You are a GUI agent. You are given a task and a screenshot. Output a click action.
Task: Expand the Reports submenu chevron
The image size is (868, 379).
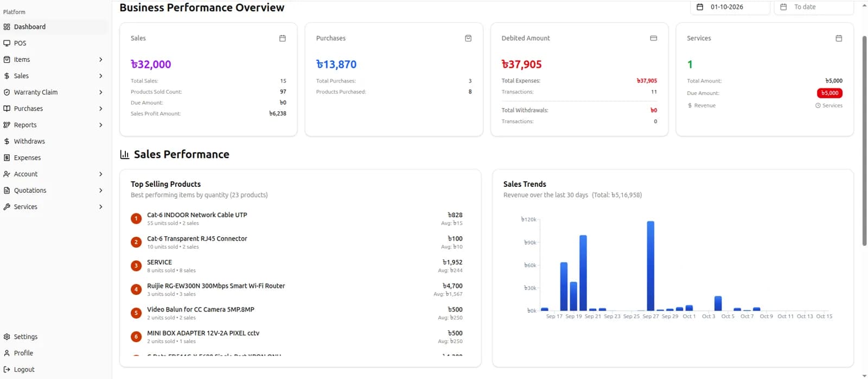[101, 125]
